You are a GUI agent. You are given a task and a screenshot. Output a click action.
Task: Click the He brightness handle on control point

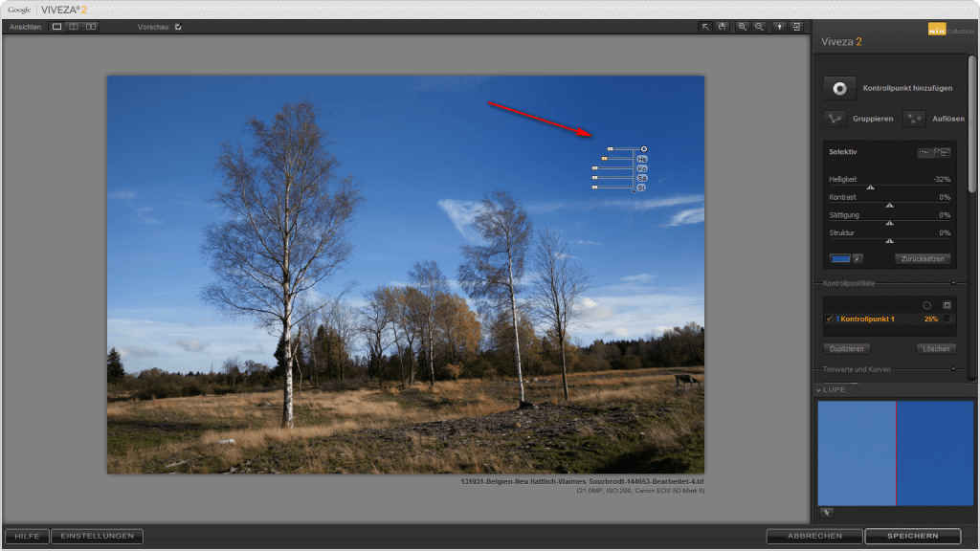(605, 159)
